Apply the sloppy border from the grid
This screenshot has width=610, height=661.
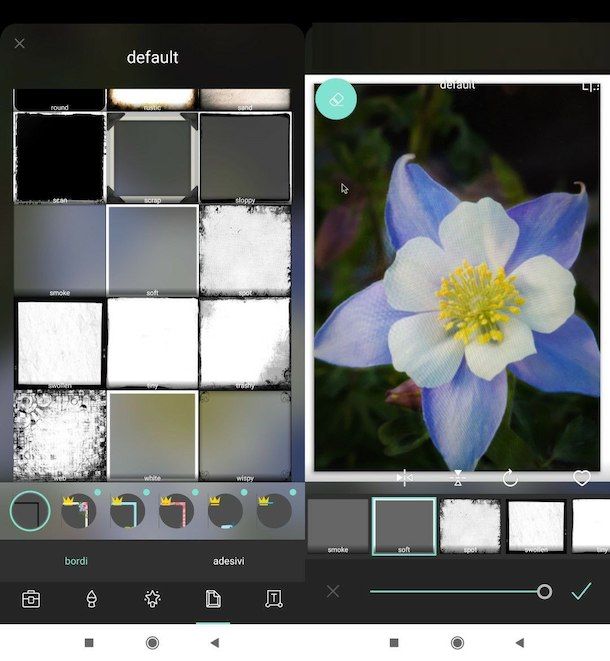coord(245,158)
